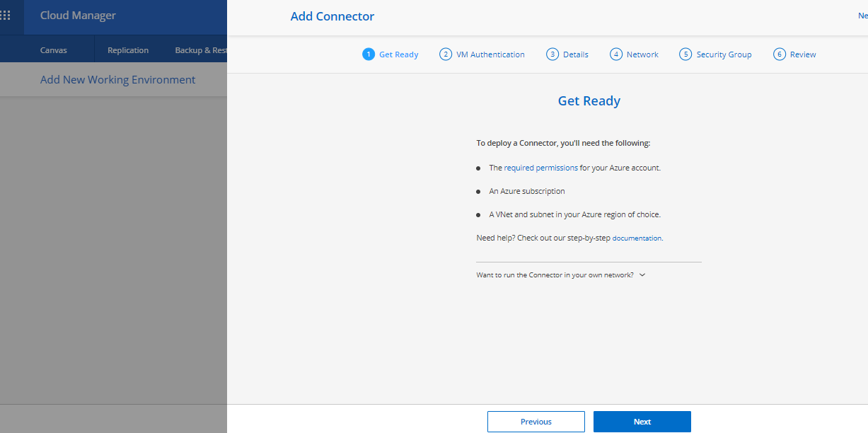Click the step 2 numbered circle
Viewport: 868px width, 433px height.
(x=445, y=54)
